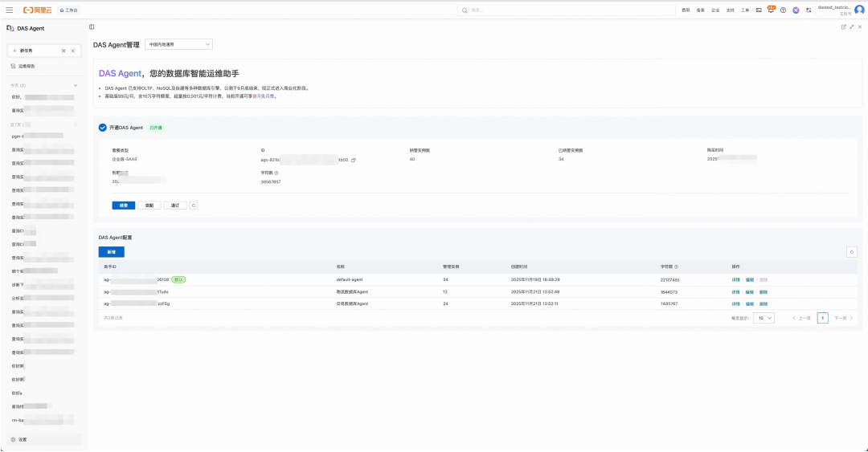
Task: Click the 物流数据库Agent name cell
Action: coord(352,291)
